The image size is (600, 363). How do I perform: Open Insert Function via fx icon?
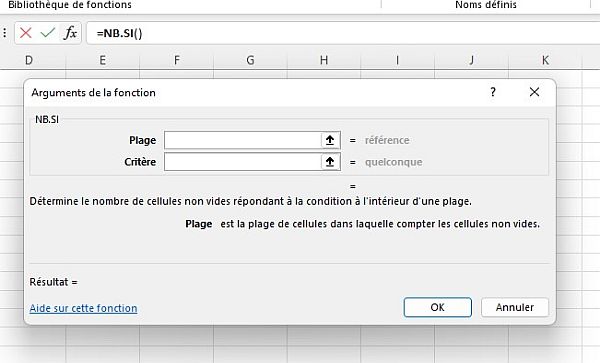click(x=70, y=33)
